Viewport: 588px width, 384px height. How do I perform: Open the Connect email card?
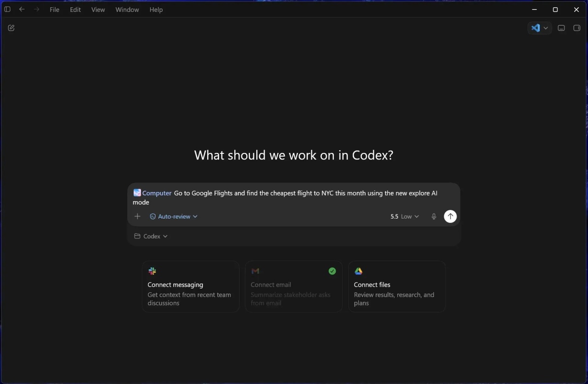coord(294,287)
